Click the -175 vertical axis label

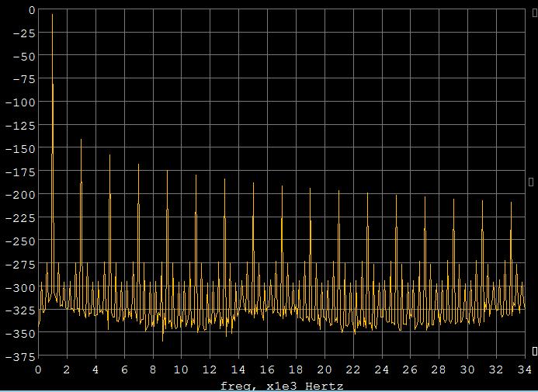pos(21,172)
